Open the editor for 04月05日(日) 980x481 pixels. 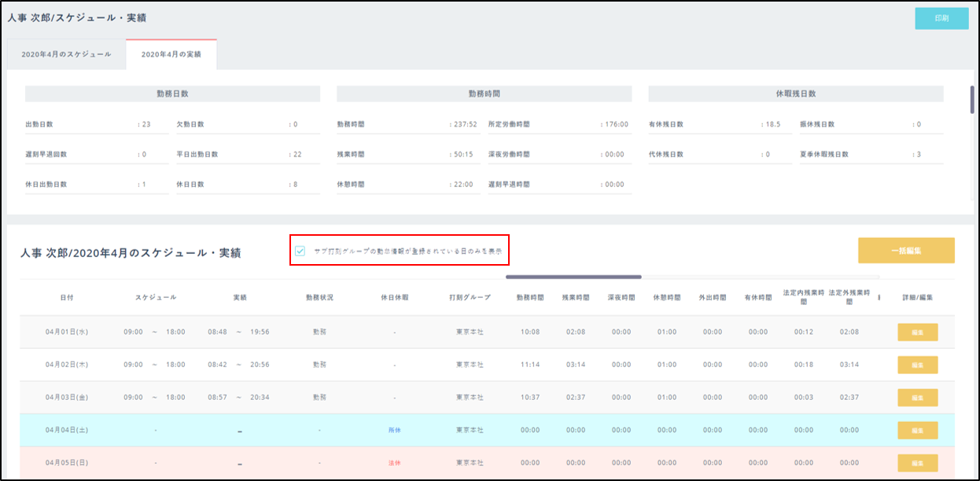(x=917, y=463)
